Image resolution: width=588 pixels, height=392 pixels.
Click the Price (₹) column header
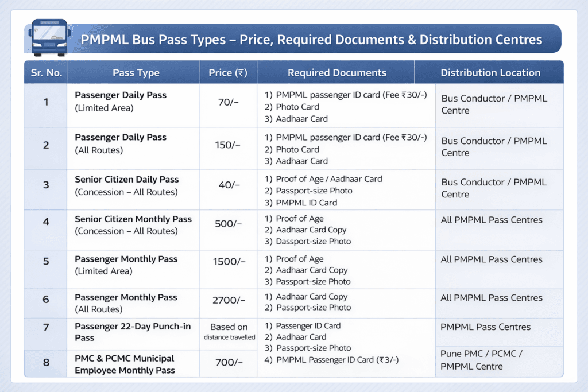227,72
